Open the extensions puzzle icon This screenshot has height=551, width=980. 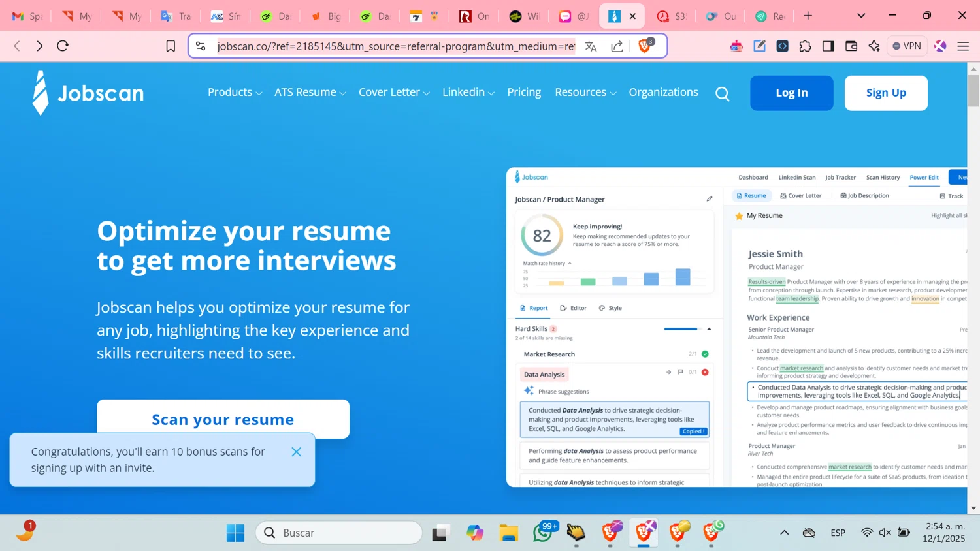pos(805,46)
